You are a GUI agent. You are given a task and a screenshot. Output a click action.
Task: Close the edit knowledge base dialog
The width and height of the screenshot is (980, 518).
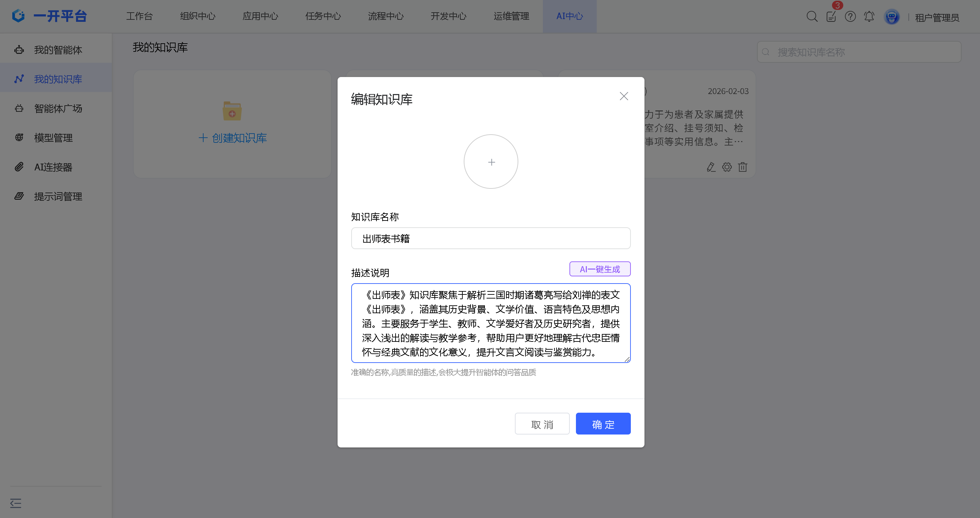pos(624,96)
